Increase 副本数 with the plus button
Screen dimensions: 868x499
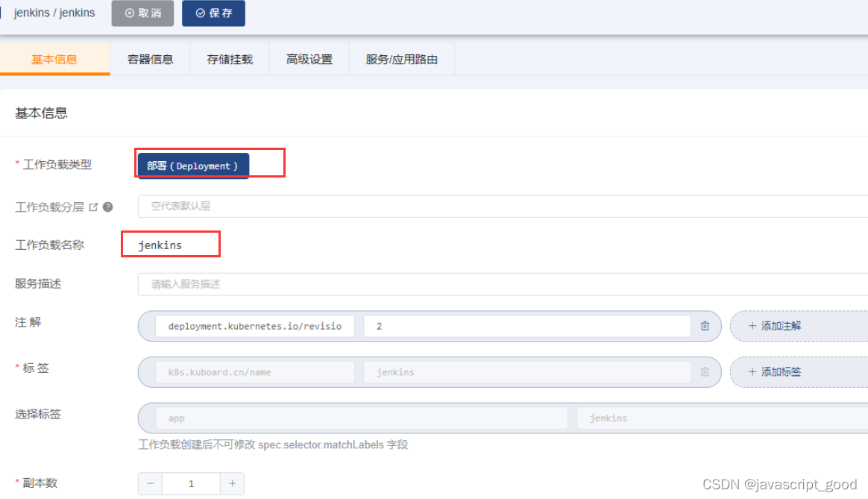[232, 483]
